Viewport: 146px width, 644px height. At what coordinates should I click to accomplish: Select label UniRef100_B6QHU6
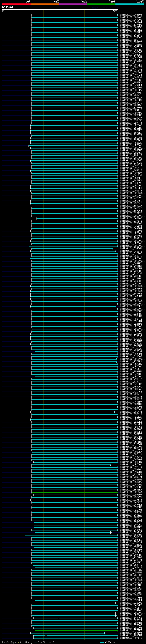coord(131,535)
